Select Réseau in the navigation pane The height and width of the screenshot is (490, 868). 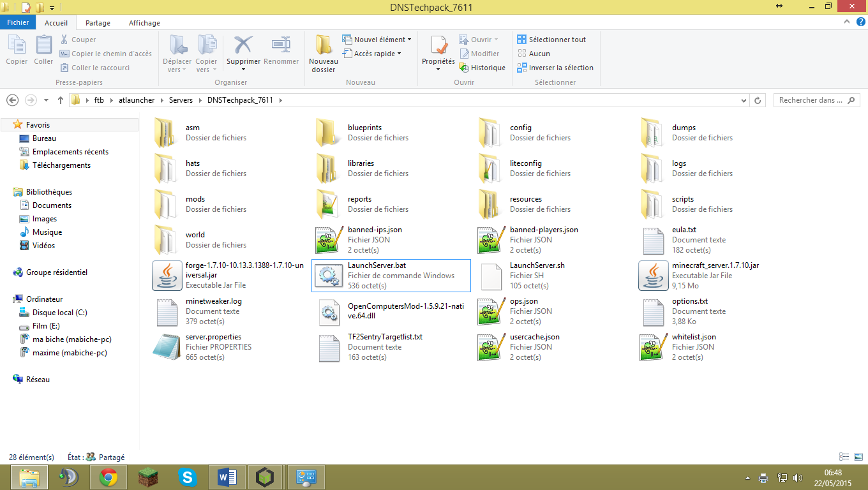pos(38,380)
